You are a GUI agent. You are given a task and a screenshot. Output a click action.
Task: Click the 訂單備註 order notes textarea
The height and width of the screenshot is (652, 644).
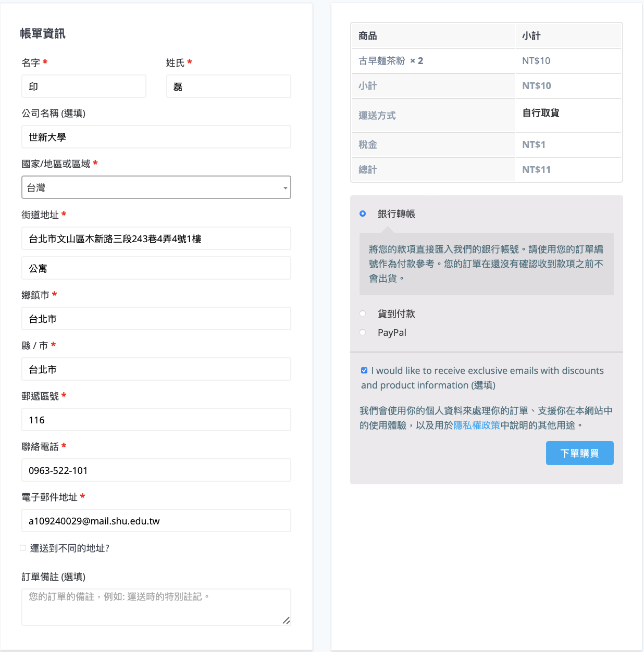(156, 607)
